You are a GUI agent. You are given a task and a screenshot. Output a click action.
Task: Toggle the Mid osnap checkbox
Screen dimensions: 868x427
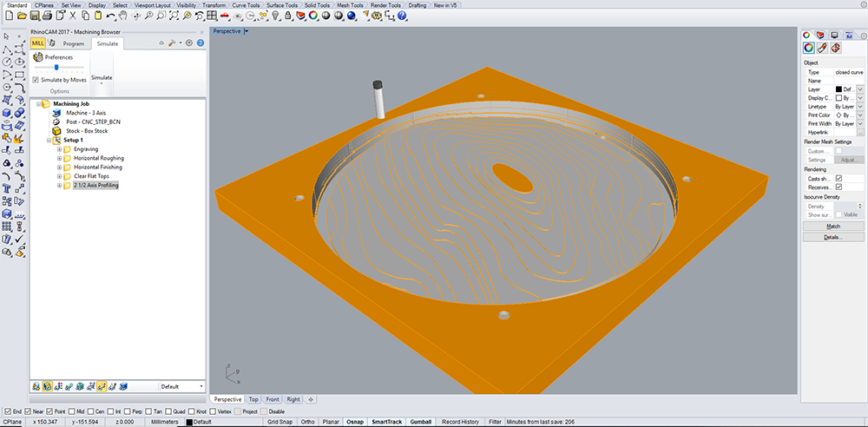(73, 411)
